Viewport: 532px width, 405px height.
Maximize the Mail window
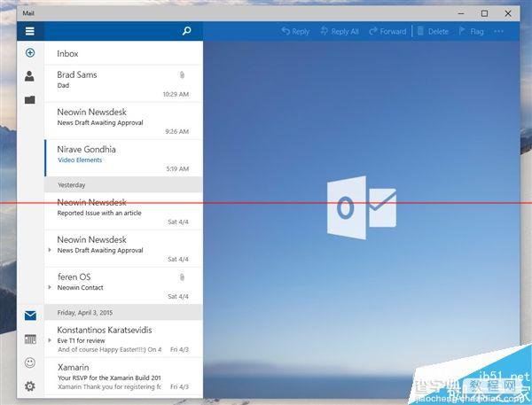(484, 13)
